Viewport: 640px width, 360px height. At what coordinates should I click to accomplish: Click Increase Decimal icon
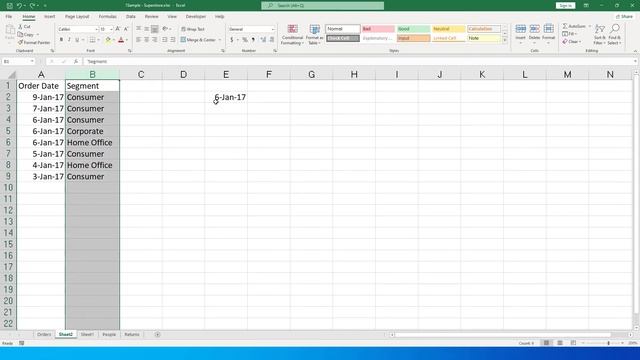pyautogui.click(x=263, y=40)
